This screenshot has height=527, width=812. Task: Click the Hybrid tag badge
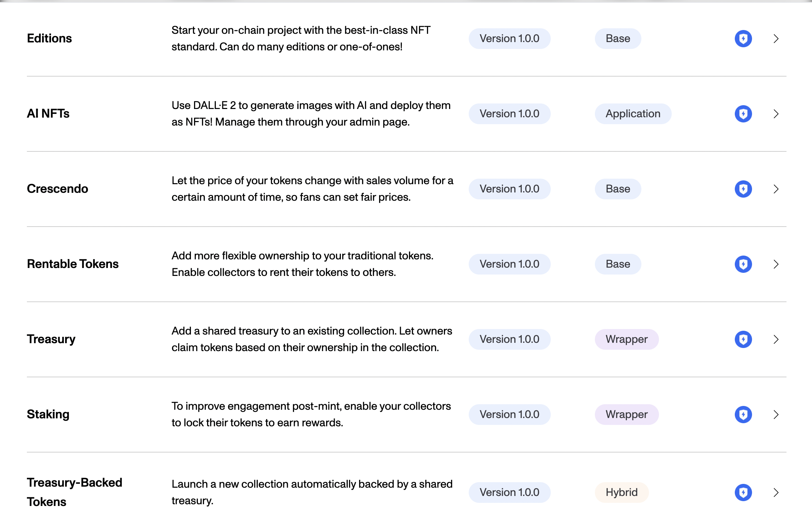621,493
